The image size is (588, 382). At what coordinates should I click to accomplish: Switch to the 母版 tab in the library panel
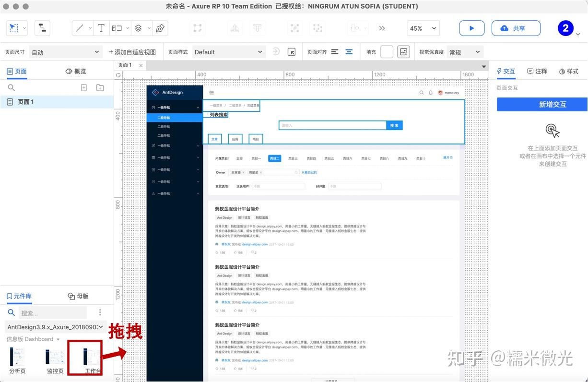pyautogui.click(x=78, y=296)
